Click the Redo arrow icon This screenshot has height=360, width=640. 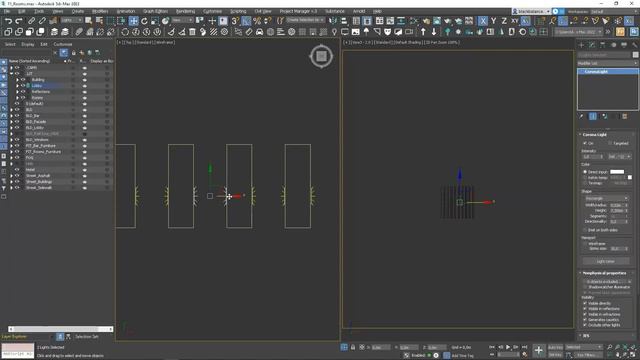(x=19, y=21)
